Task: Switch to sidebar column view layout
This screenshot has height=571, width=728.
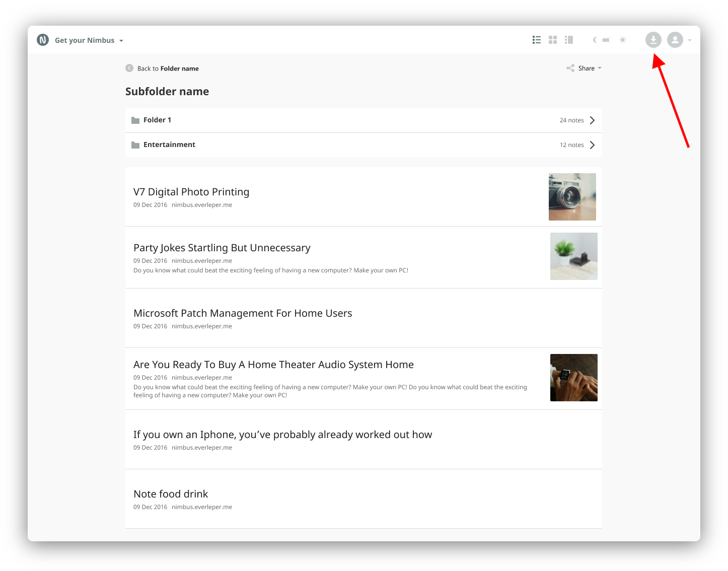Action: click(x=569, y=40)
